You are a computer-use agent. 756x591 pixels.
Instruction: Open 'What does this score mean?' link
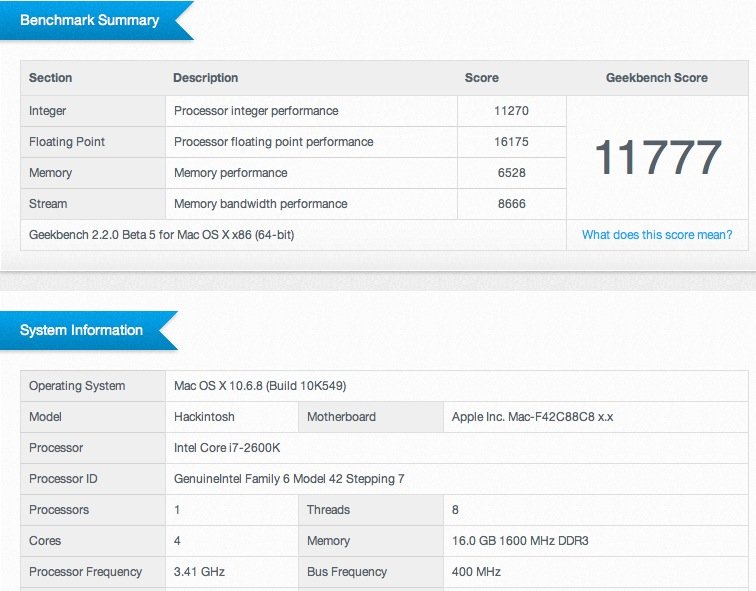click(x=657, y=235)
